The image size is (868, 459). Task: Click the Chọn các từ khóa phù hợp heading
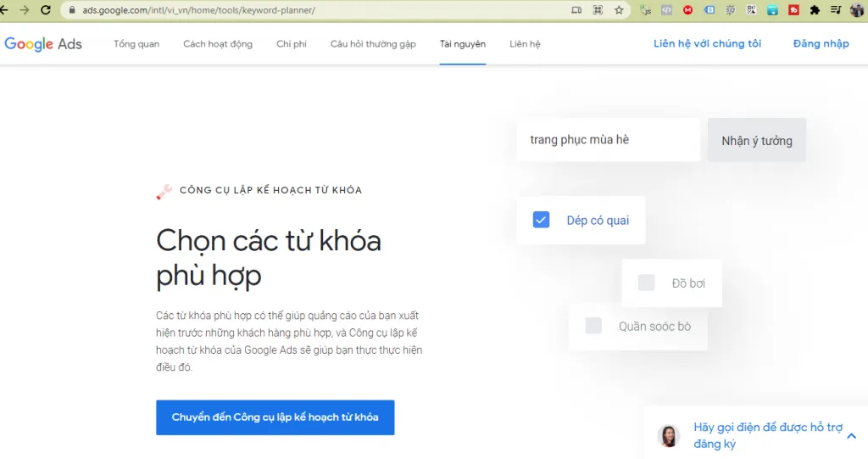coord(269,258)
